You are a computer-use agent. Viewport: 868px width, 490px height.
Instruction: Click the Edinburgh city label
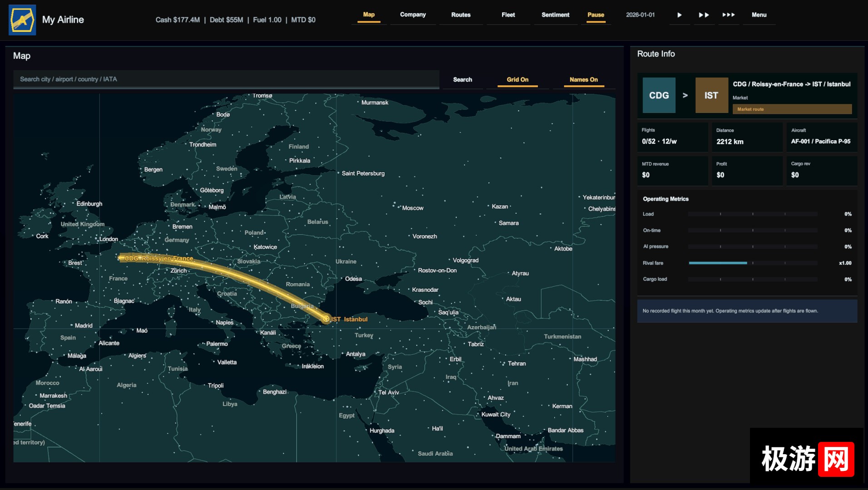click(89, 204)
